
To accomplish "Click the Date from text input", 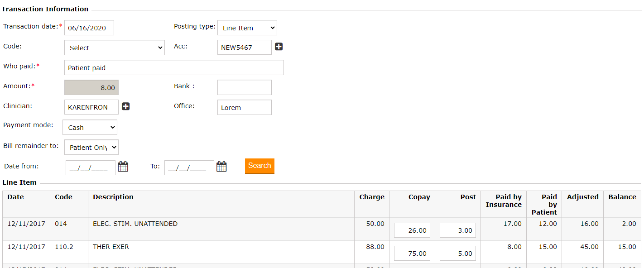I will 90,168.
